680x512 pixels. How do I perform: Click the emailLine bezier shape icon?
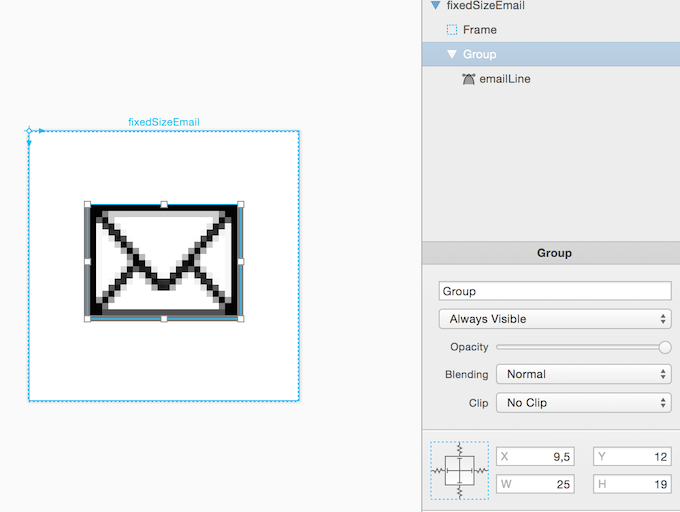(x=468, y=79)
